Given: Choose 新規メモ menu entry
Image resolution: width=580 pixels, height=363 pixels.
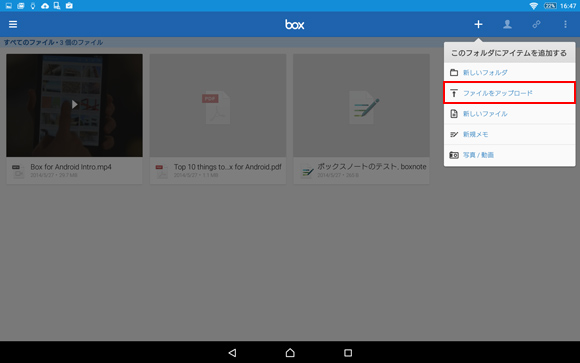Looking at the screenshot, I should [x=509, y=134].
